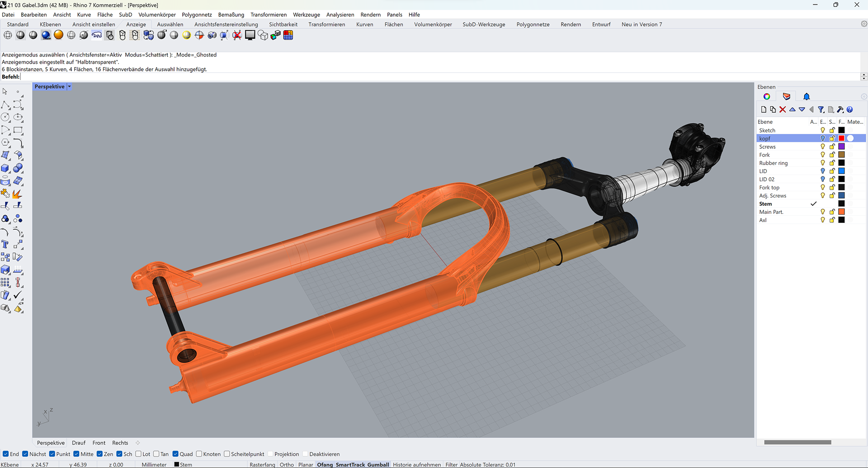This screenshot has width=868, height=468.
Task: Toggle Punkt object snap checkbox
Action: click(52, 454)
